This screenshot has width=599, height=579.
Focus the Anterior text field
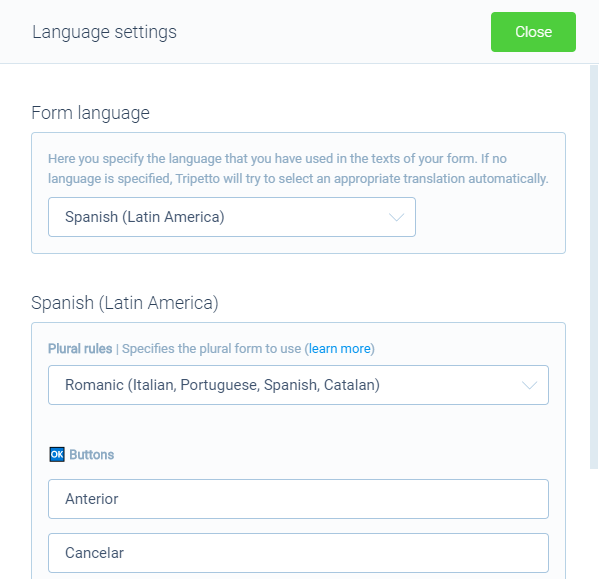pos(298,499)
